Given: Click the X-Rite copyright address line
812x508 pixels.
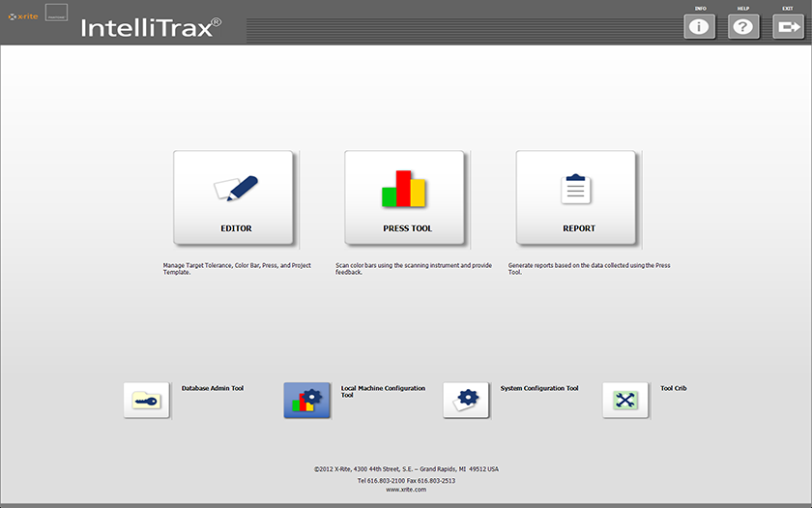Looking at the screenshot, I should pos(406,469).
